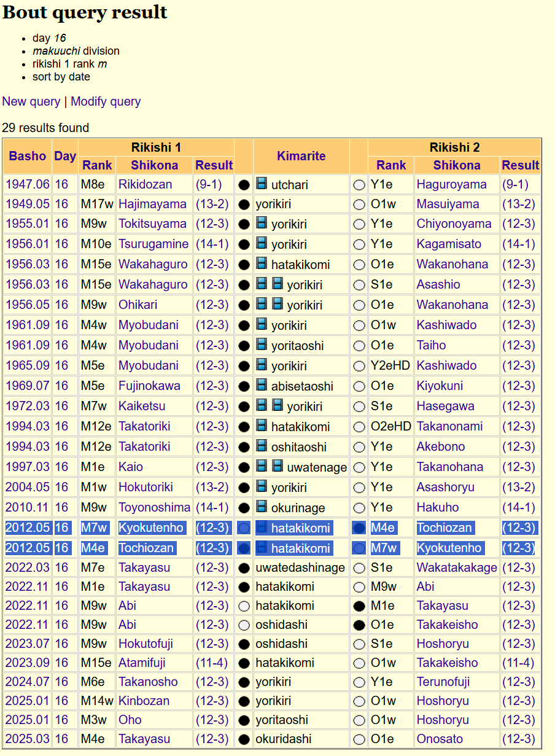Screen dimensions: 555x756
Task: Open Rikidozan rikishi page
Action: [146, 184]
